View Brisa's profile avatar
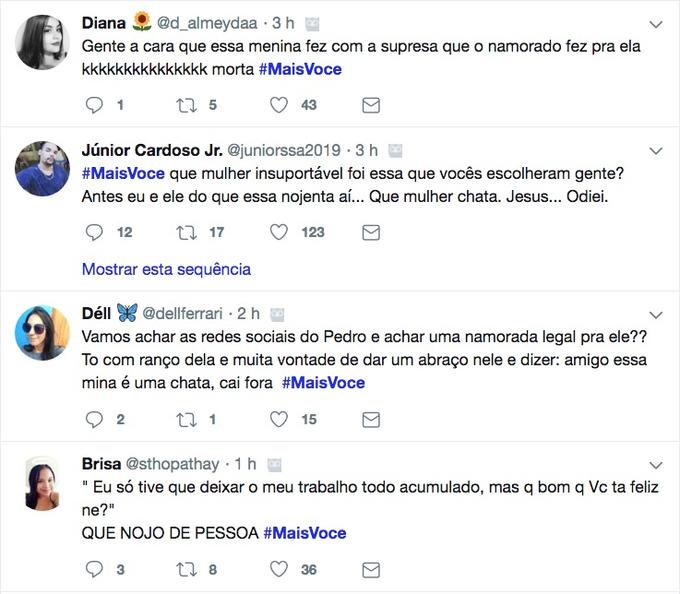 42,484
